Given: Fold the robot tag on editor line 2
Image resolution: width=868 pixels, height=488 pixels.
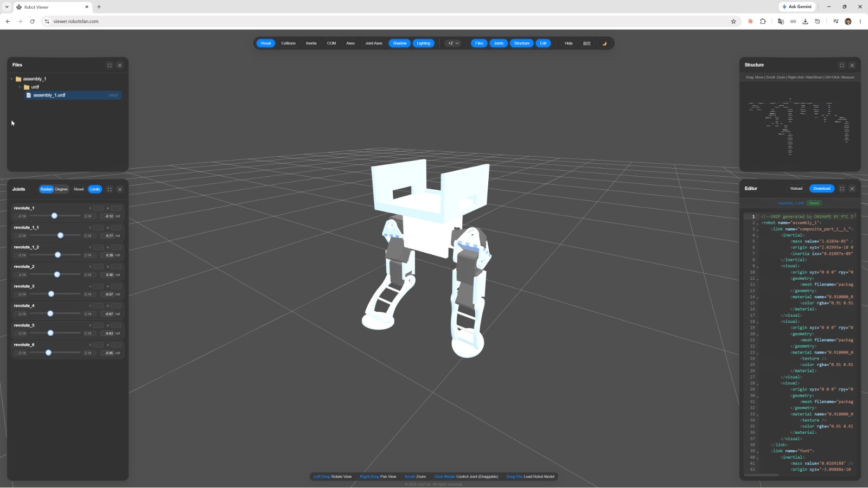Looking at the screenshot, I should pos(758,223).
